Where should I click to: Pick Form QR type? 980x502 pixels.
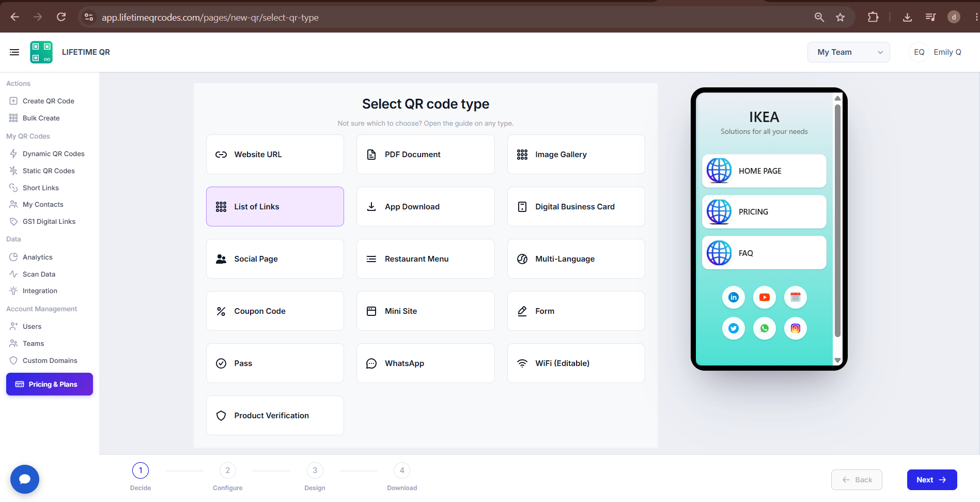(576, 311)
